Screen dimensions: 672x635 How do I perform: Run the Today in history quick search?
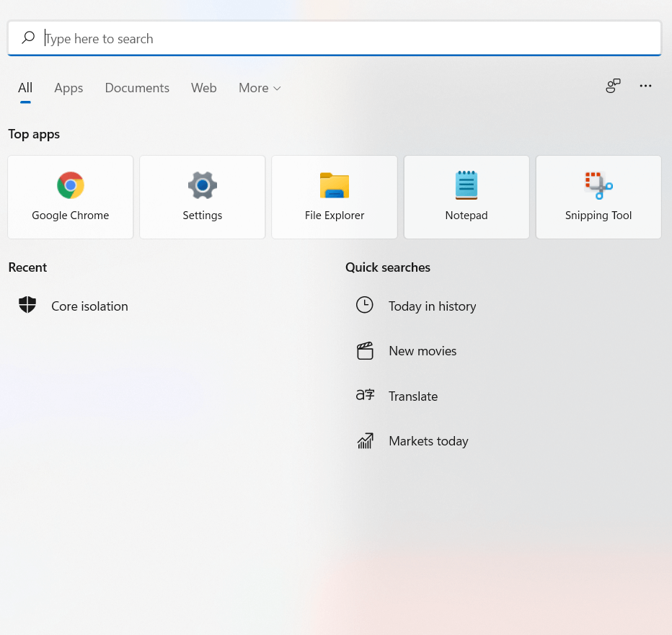(x=432, y=306)
